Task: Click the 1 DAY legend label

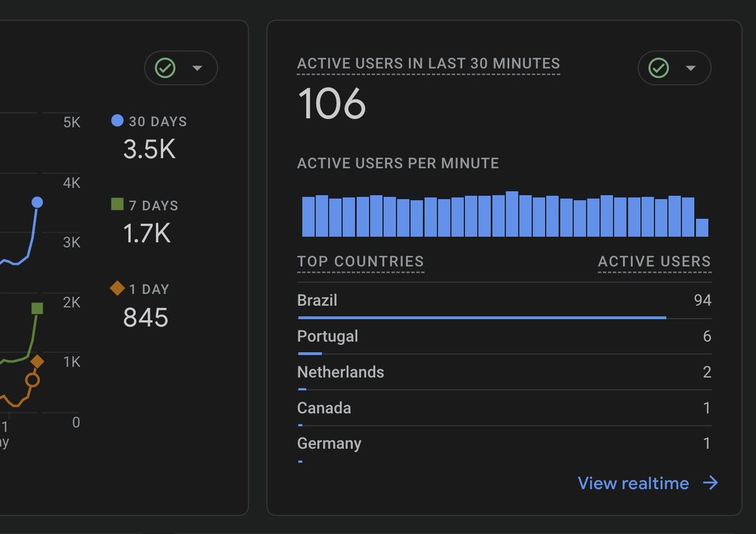Action: (149, 289)
